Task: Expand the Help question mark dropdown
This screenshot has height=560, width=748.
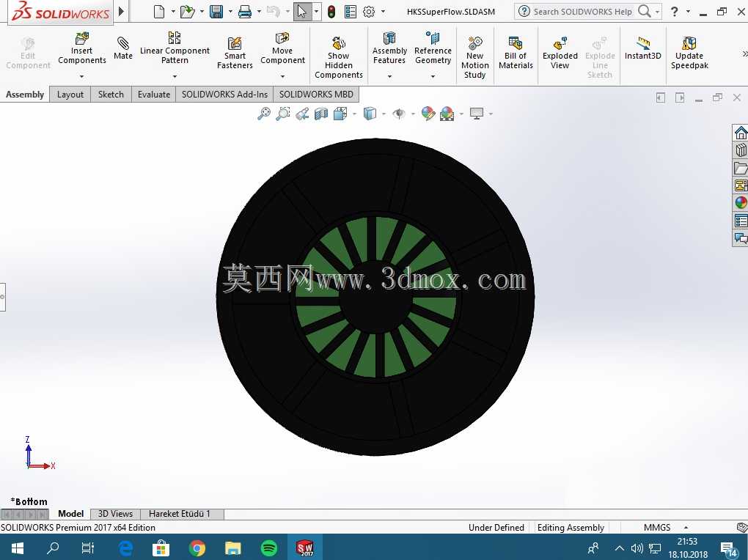Action: pyautogui.click(x=688, y=12)
